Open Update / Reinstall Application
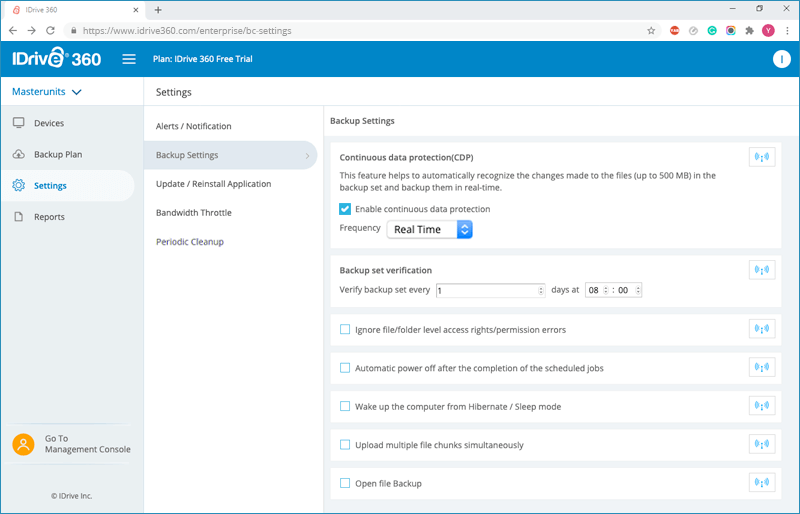800x514 pixels. coord(213,184)
